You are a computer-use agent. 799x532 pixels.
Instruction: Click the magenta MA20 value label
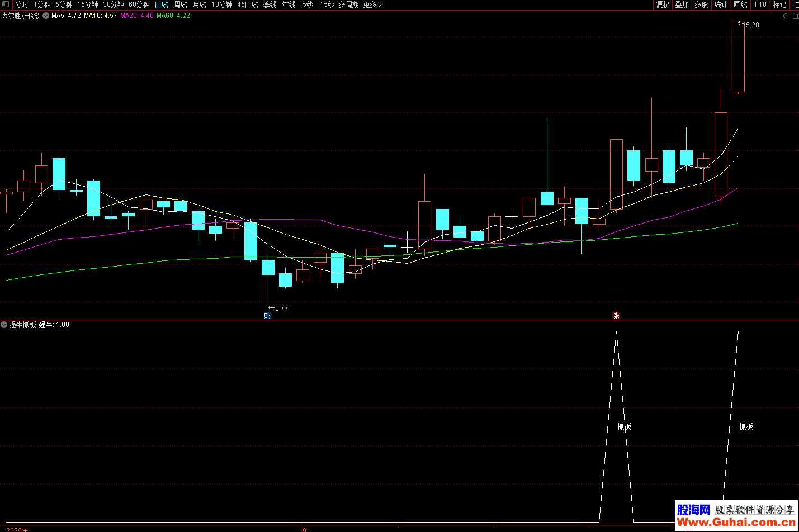tap(137, 16)
